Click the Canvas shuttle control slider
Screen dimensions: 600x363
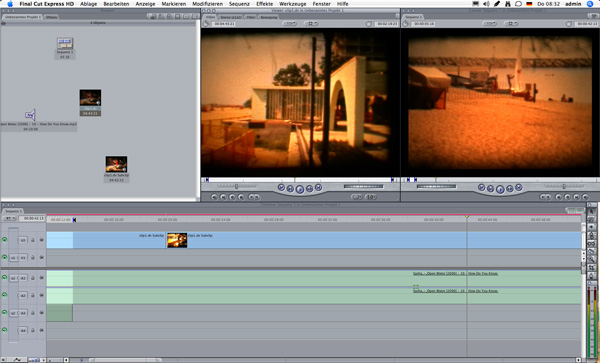564,186
